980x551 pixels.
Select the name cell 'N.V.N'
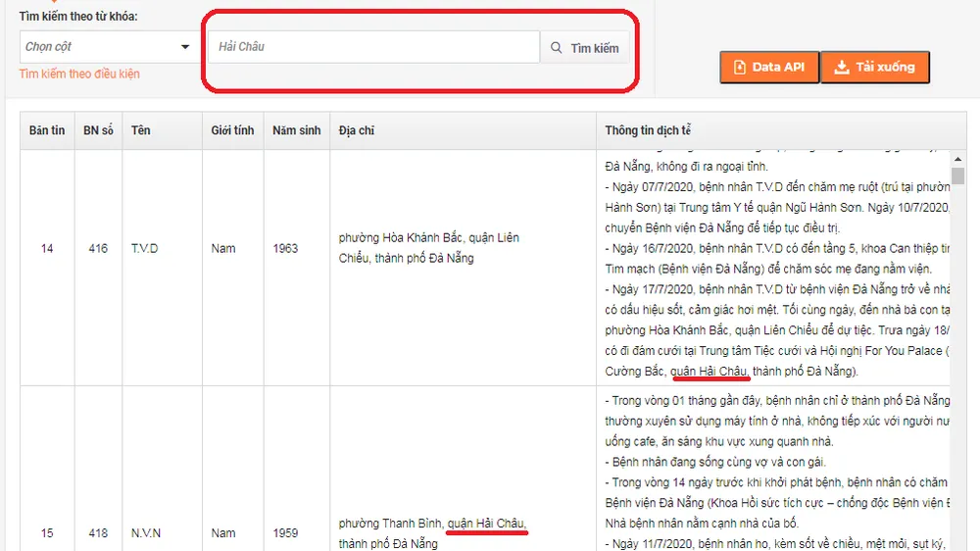point(146,533)
